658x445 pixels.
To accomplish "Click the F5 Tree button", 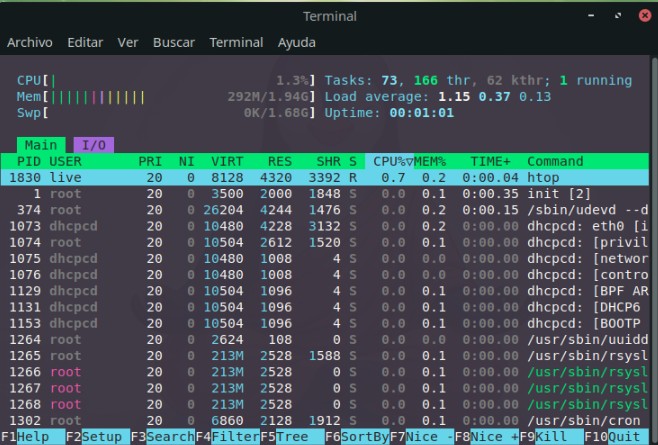I will [292, 437].
